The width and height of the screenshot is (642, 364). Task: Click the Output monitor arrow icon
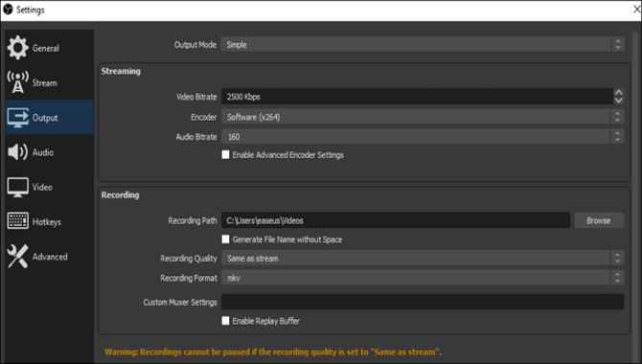tap(17, 118)
